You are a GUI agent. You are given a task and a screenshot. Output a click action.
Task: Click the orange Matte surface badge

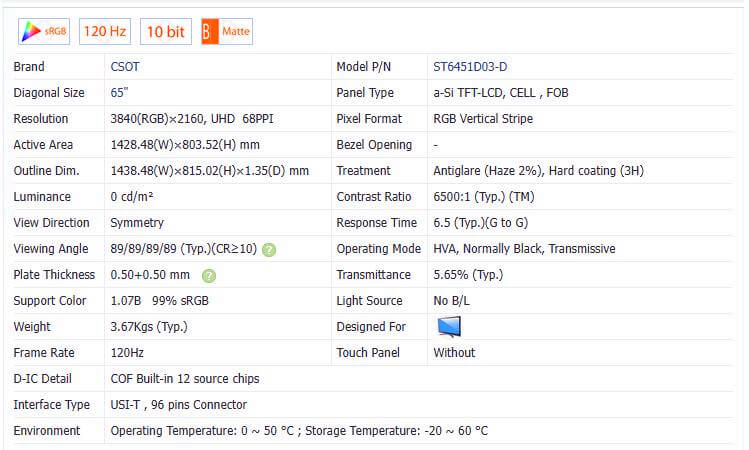click(226, 31)
